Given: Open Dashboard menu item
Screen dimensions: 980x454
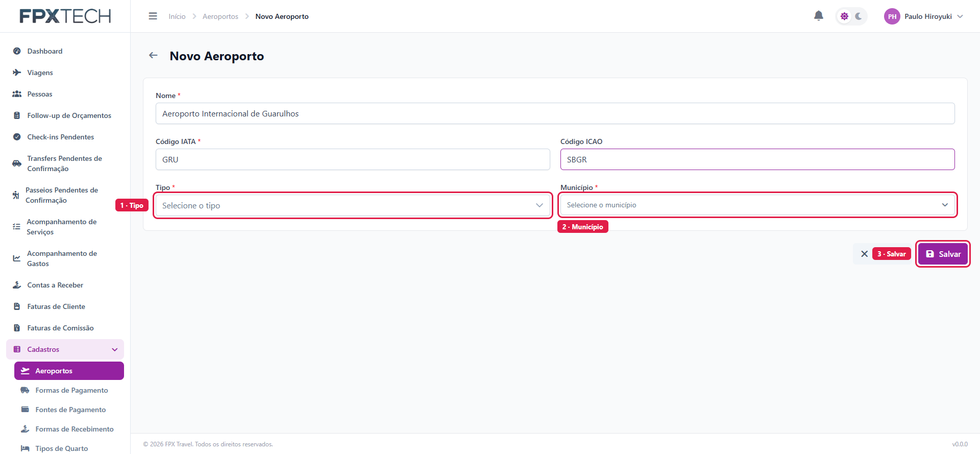Looking at the screenshot, I should pos(65,51).
